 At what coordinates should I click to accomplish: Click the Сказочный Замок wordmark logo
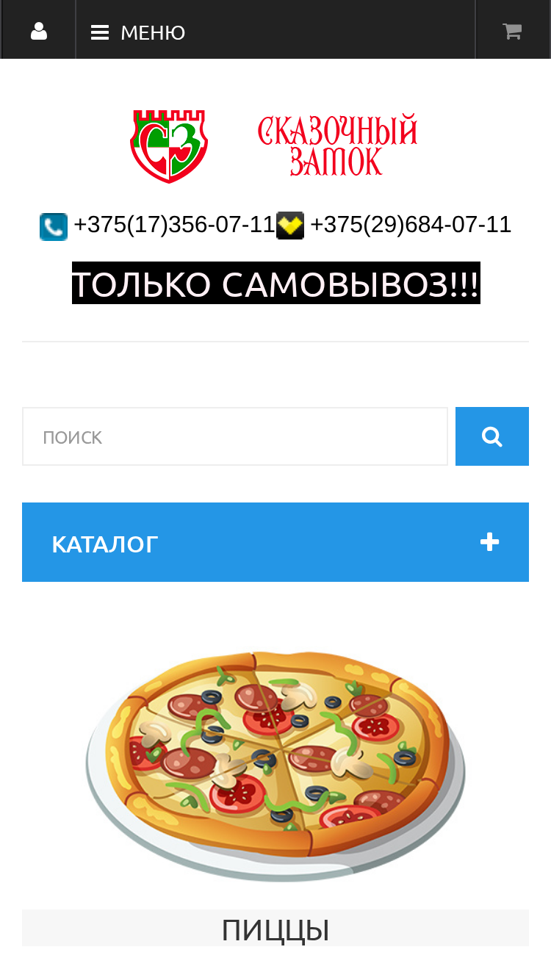pos(337,145)
